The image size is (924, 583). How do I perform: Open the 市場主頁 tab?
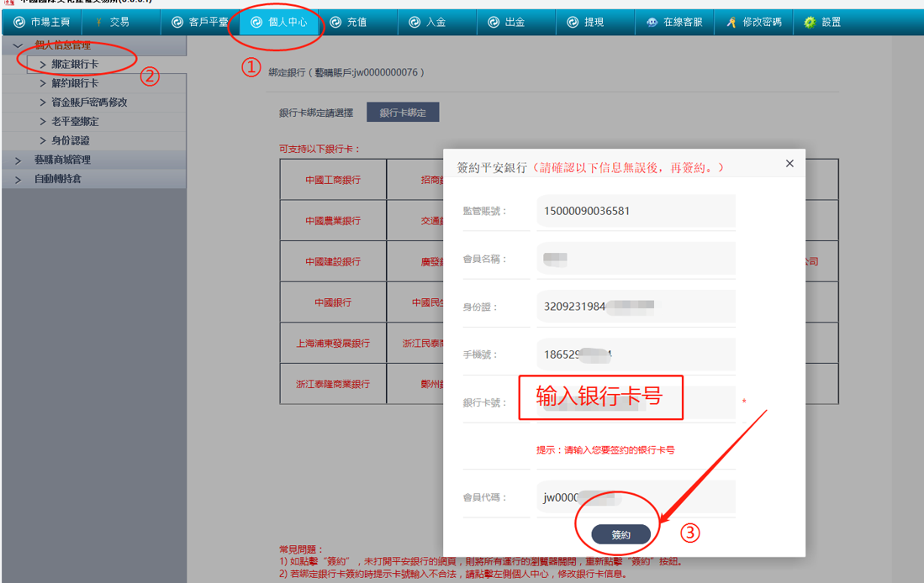pos(42,23)
